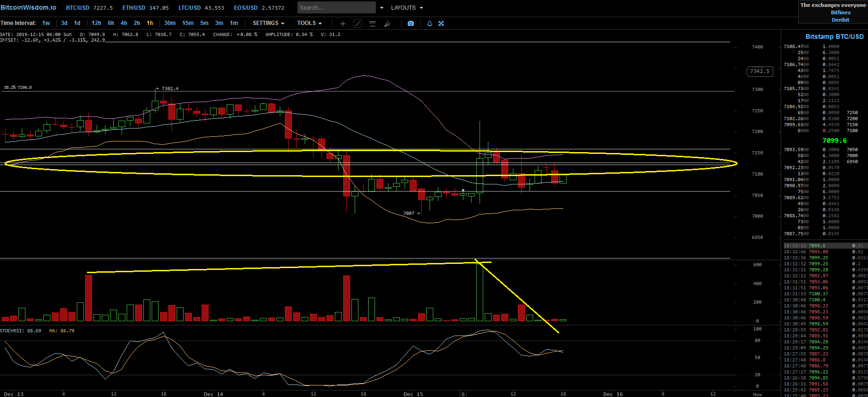Choose the 5m time interval
This screenshot has height=397, width=868.
204,23
